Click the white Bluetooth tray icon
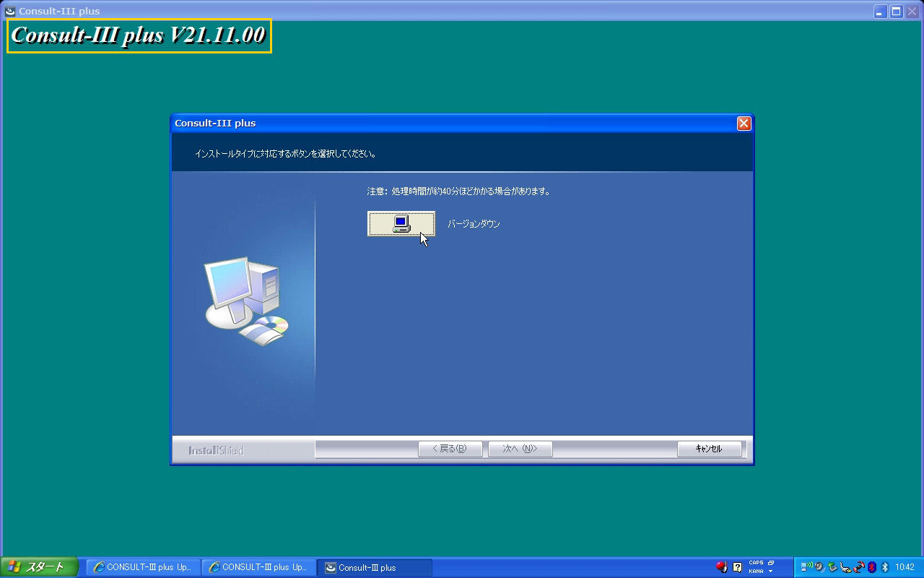Screen dimensions: 924x578 pyautogui.click(x=885, y=567)
